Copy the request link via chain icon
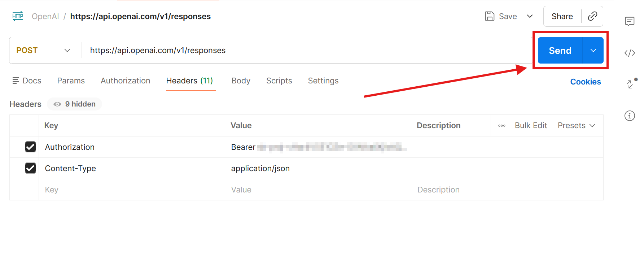The width and height of the screenshot is (644, 269). coord(592,16)
